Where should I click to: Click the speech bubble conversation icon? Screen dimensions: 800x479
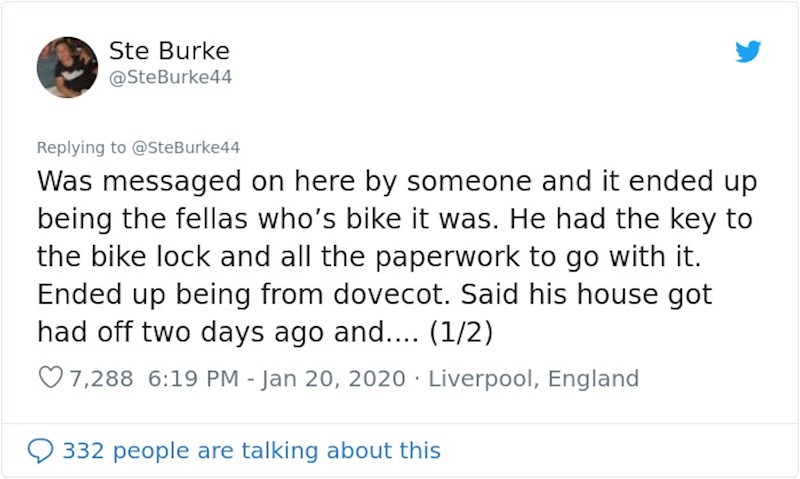(41, 451)
